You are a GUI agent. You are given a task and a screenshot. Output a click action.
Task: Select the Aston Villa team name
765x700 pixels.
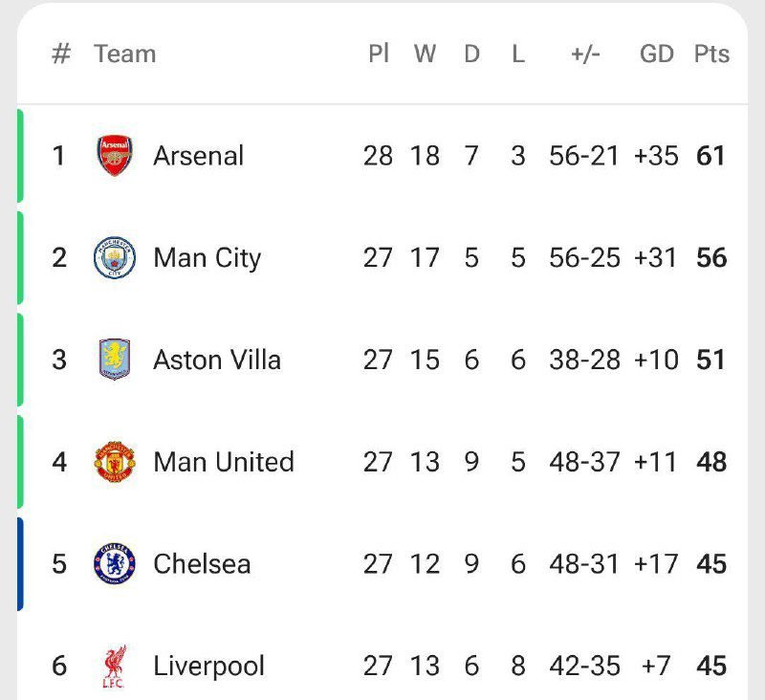tap(217, 360)
